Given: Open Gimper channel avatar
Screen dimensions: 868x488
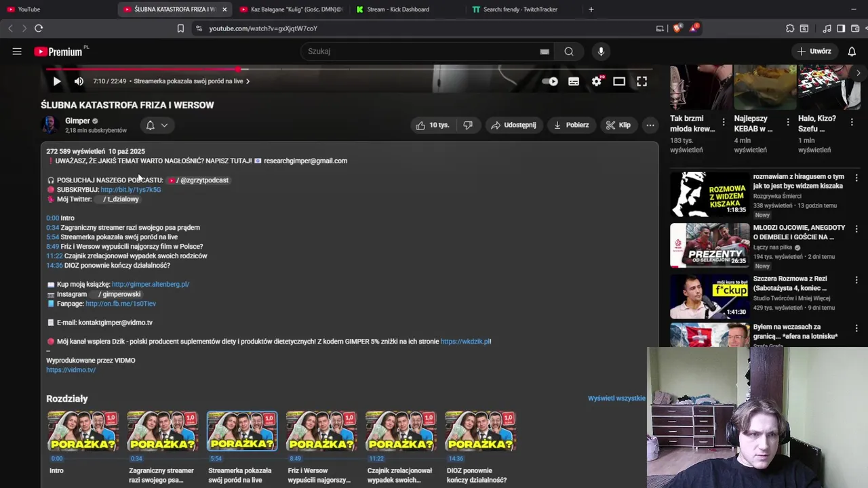Looking at the screenshot, I should 49,125.
